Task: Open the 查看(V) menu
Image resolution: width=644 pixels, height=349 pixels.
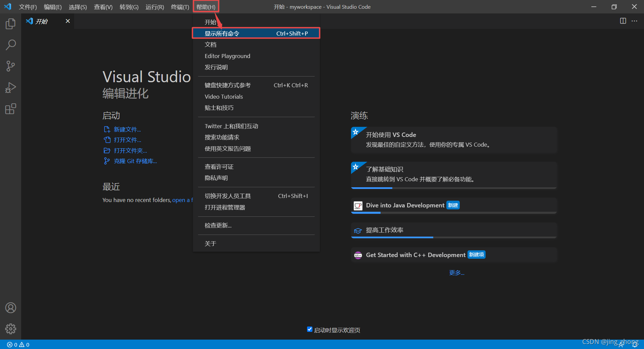Action: [x=103, y=7]
